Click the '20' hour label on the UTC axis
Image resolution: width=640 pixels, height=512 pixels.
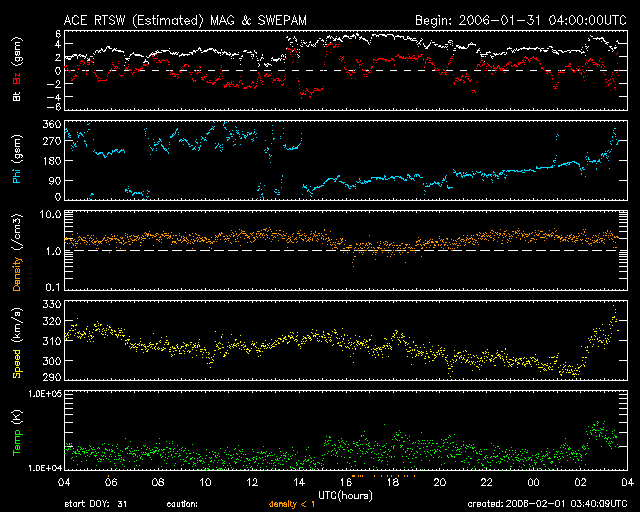tap(440, 483)
